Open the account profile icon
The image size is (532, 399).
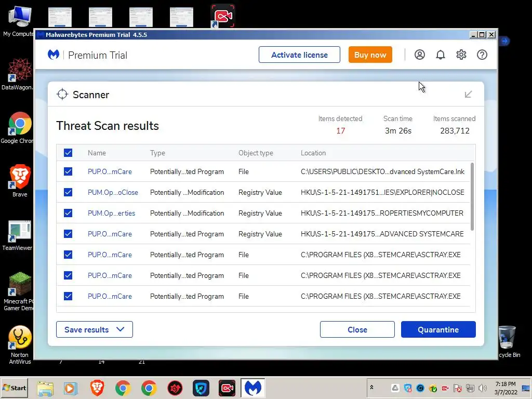coord(419,55)
